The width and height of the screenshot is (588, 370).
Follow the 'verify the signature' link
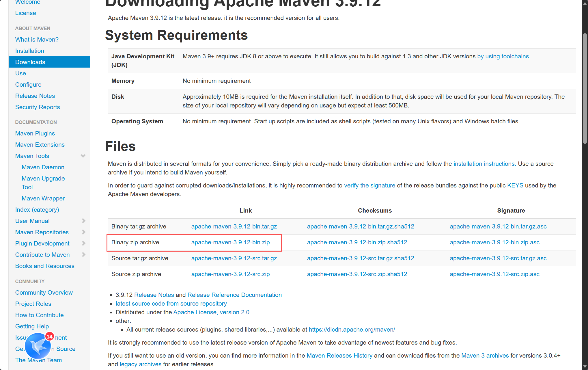click(369, 185)
